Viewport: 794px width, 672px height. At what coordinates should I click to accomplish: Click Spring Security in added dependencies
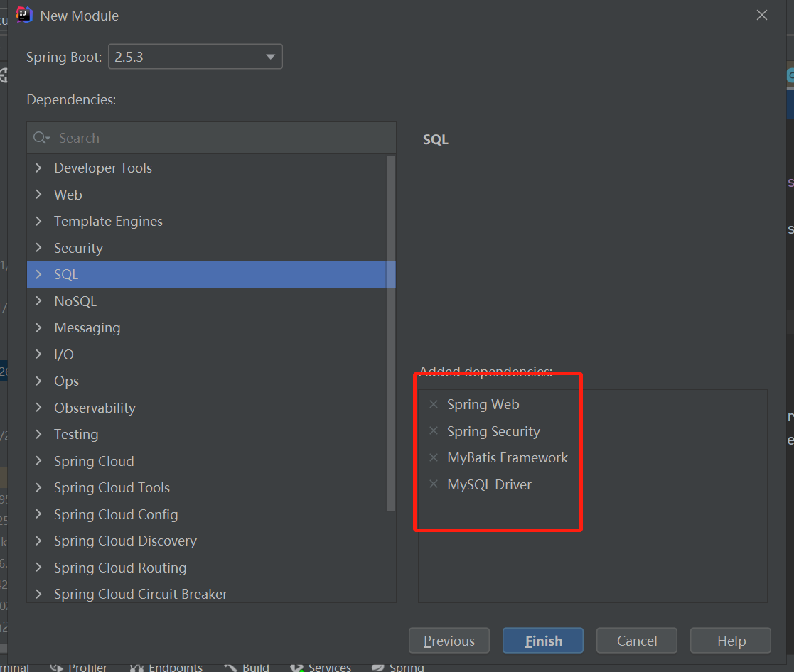click(493, 431)
